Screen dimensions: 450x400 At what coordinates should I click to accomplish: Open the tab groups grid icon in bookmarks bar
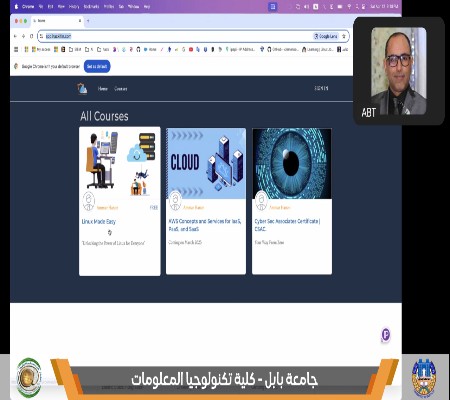point(16,49)
